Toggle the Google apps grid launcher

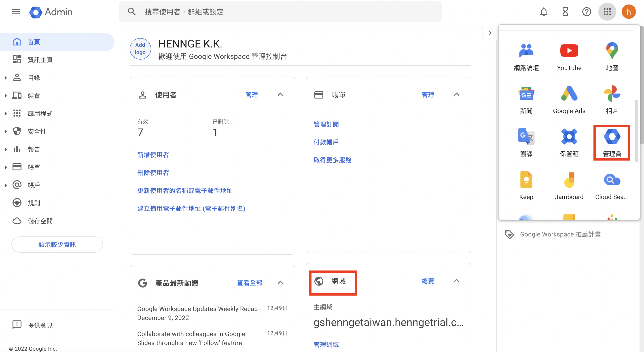[607, 12]
